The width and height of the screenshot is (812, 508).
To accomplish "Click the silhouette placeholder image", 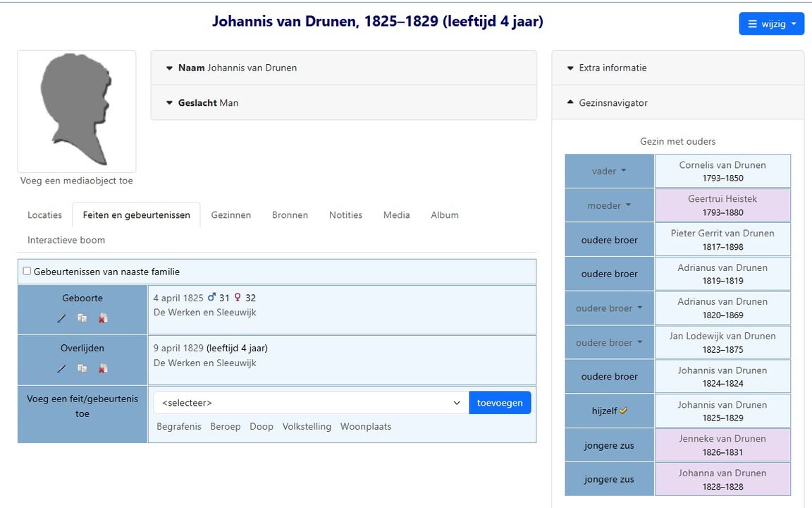I will [76, 111].
